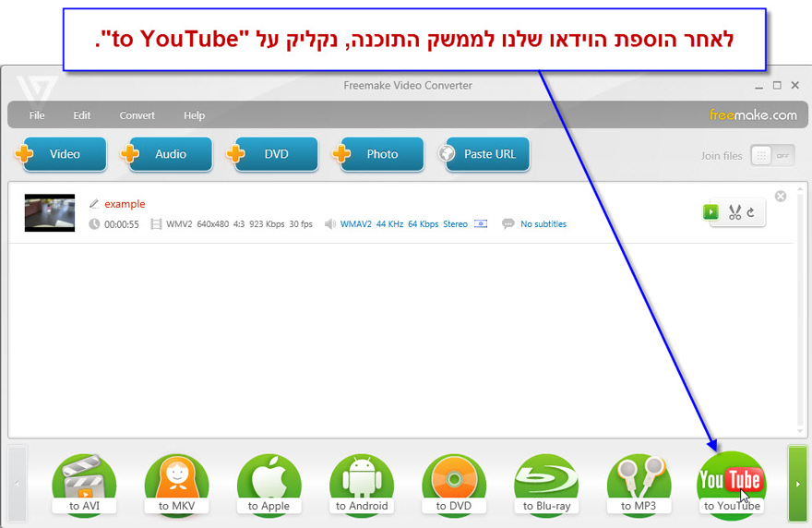Choose the to Apple conversion icon
This screenshot has height=528, width=812.
[x=269, y=485]
